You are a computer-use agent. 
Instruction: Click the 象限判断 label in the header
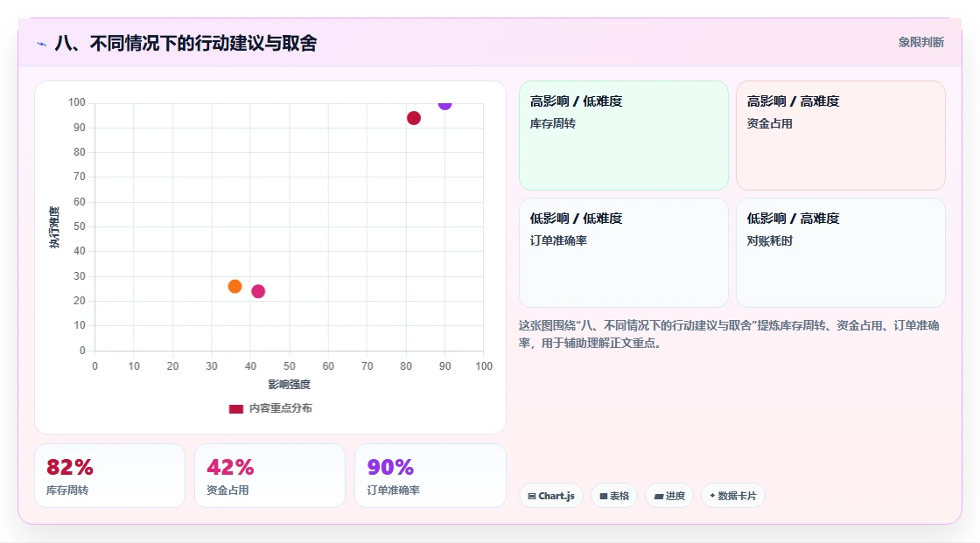point(920,43)
